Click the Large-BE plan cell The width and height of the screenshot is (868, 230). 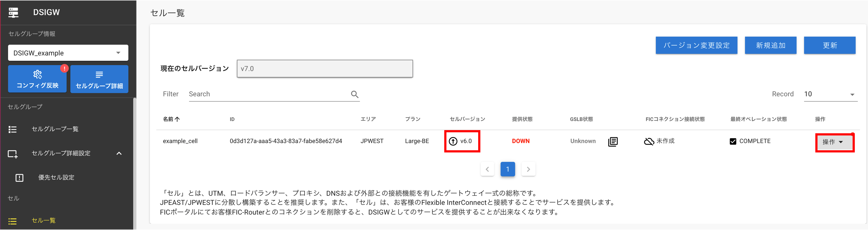[417, 141]
